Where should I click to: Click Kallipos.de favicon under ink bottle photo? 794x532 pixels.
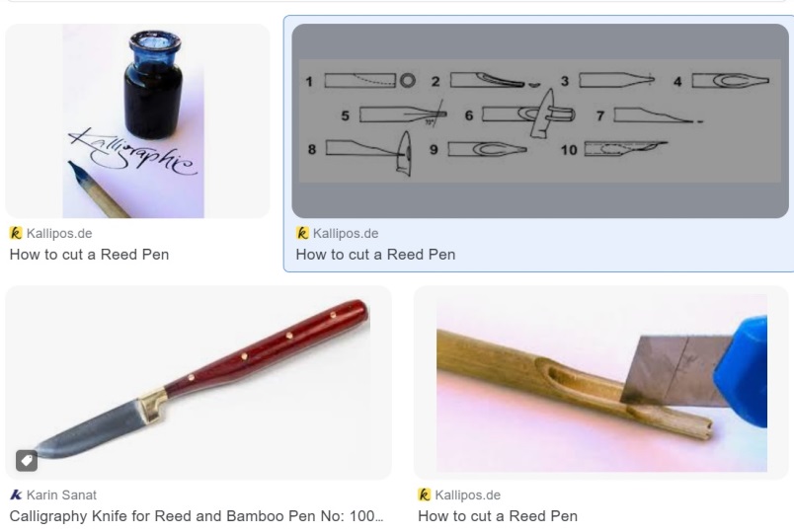[16, 233]
